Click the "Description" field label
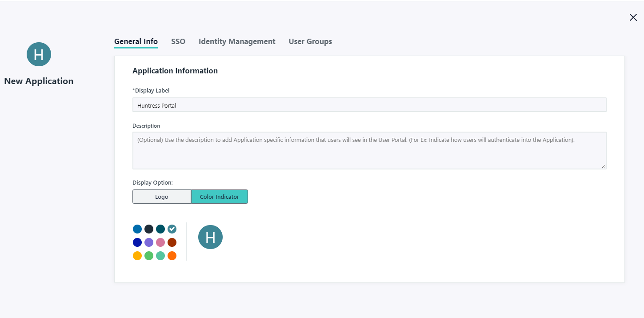644x318 pixels. point(146,126)
